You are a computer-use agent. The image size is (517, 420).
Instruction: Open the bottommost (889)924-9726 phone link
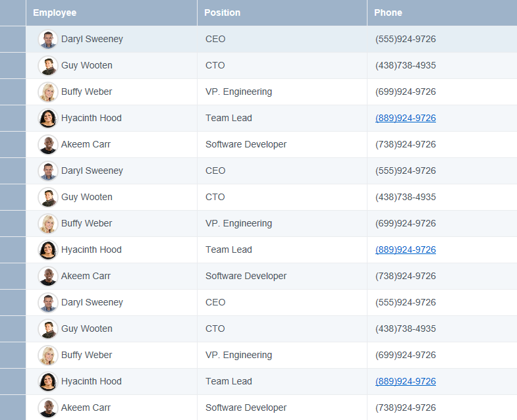(x=406, y=381)
